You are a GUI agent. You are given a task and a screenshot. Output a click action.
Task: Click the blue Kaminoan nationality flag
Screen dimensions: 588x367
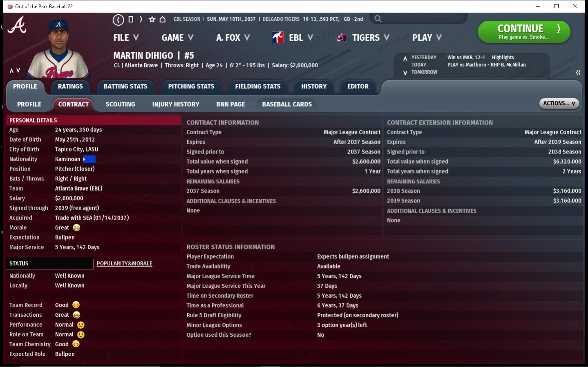click(89, 159)
